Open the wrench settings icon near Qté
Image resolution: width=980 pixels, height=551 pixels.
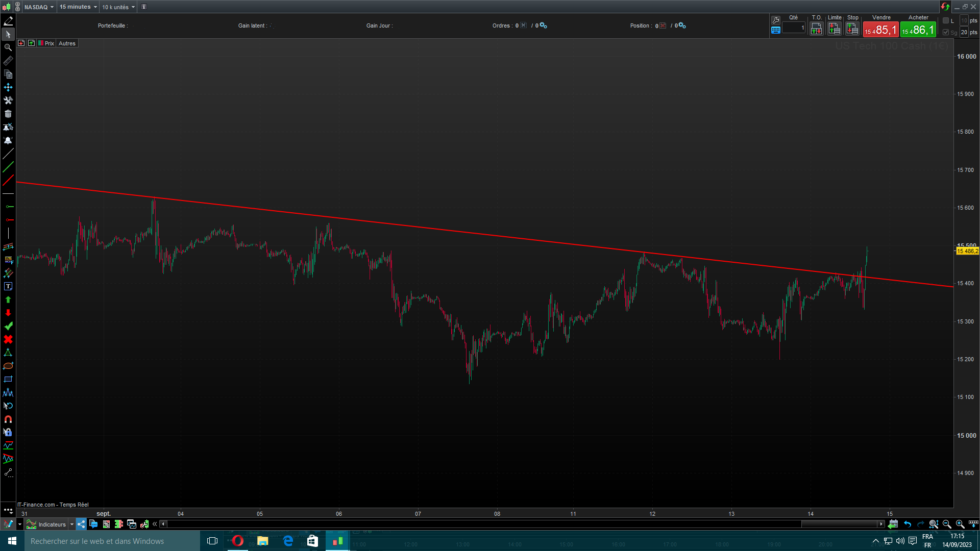[x=776, y=20]
